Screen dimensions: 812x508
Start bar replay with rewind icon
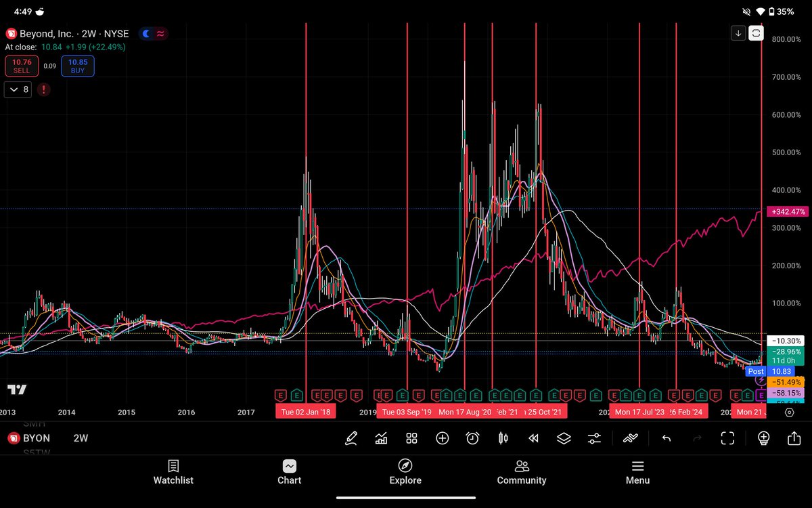(x=533, y=438)
